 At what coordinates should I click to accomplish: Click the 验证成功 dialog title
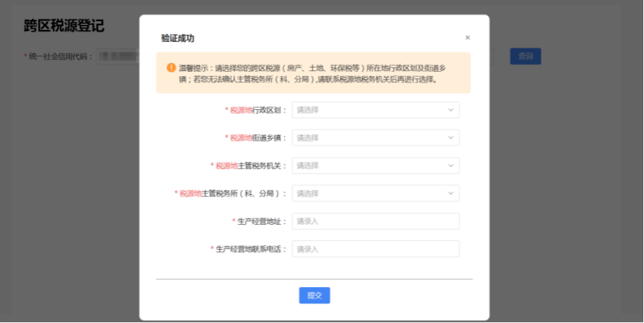(x=178, y=38)
